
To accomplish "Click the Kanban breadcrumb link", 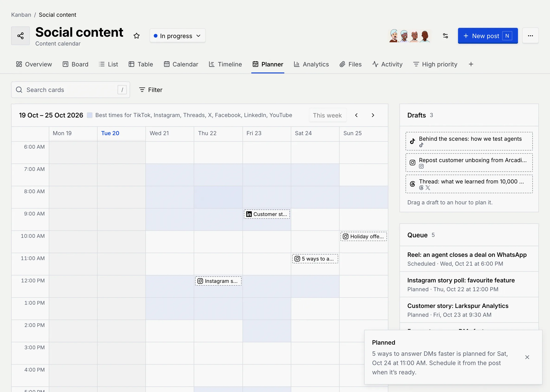I will coord(21,15).
